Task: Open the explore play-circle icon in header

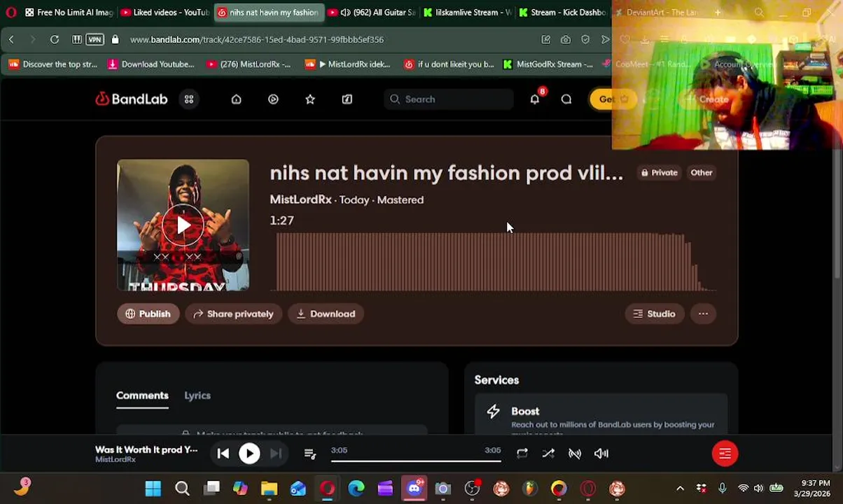Action: click(273, 99)
